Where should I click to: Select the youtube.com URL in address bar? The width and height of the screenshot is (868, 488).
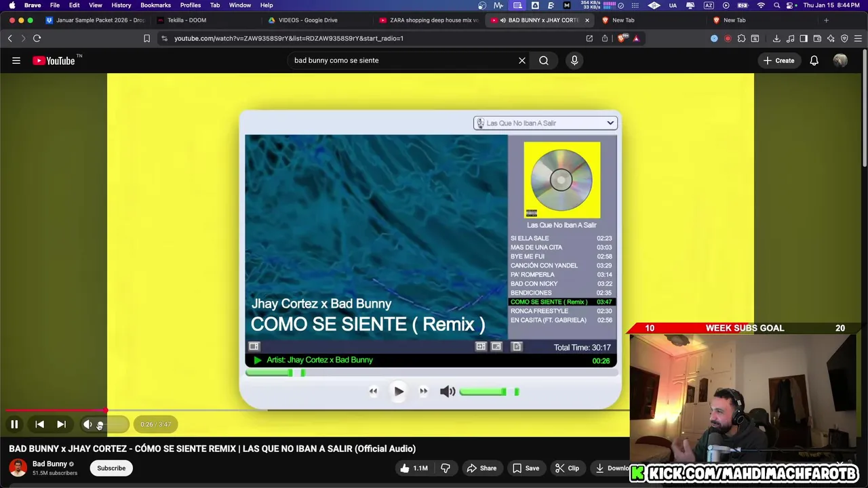pos(289,39)
